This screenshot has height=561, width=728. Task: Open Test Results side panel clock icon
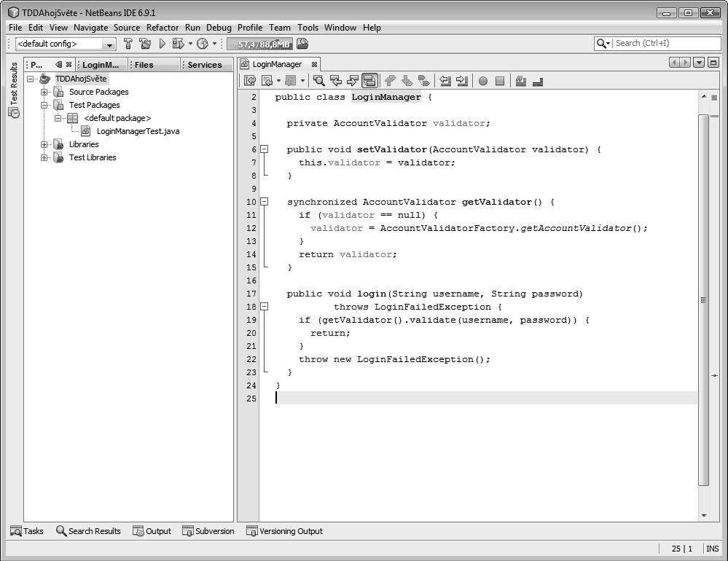coord(15,113)
